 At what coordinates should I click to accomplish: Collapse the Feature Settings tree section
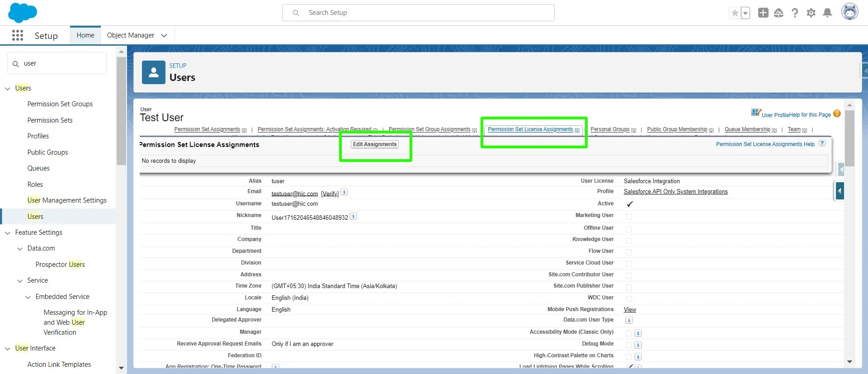click(8, 233)
